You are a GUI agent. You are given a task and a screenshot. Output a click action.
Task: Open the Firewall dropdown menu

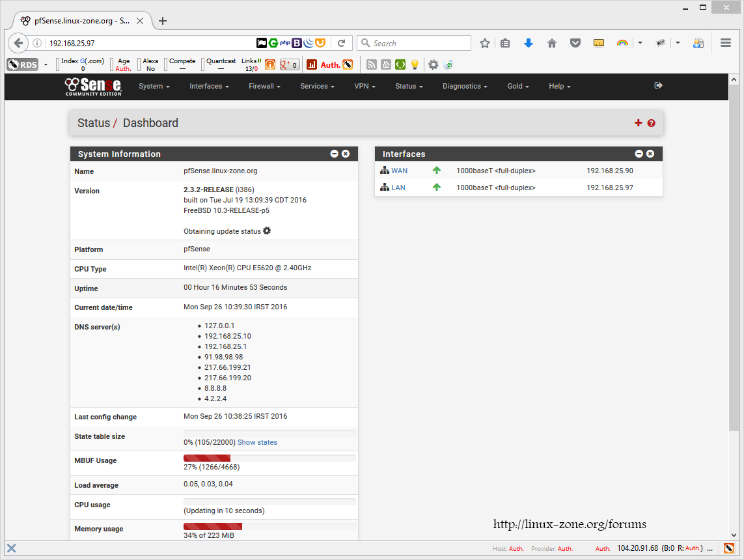(264, 86)
